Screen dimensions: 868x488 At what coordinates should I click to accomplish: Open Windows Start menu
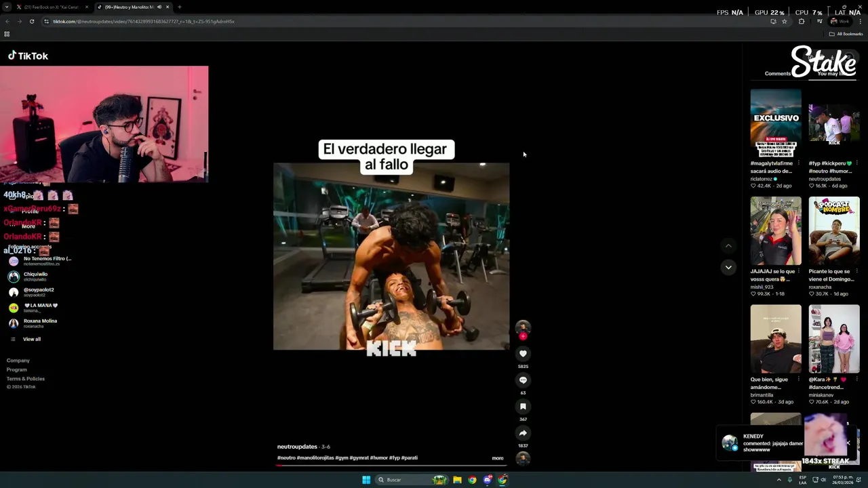[366, 480]
